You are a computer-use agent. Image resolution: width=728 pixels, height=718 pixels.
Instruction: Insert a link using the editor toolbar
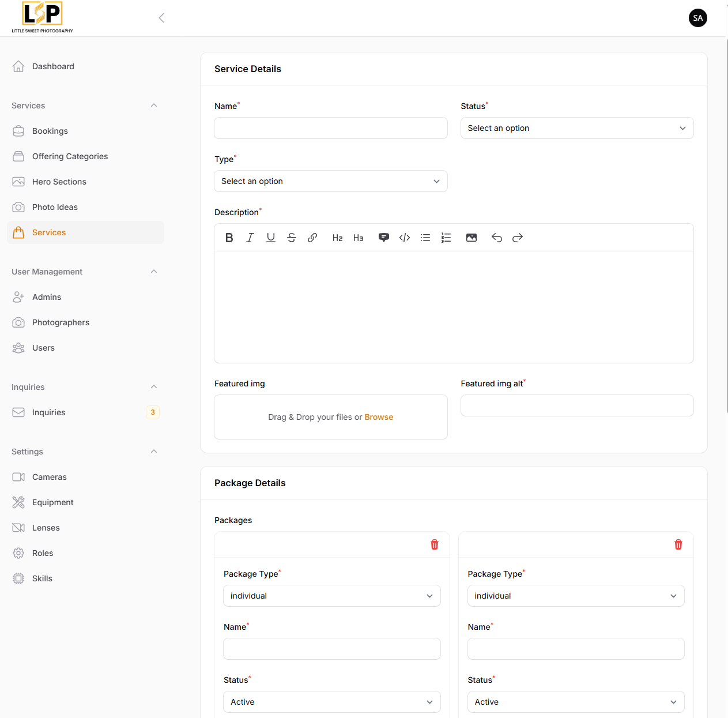pyautogui.click(x=312, y=238)
